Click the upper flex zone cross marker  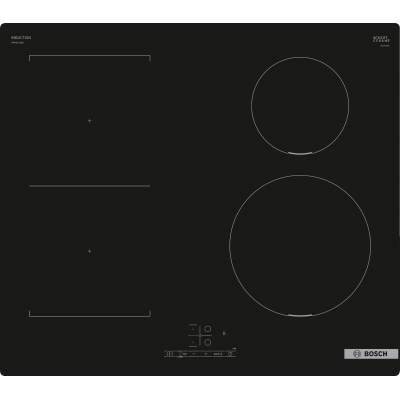[89, 120]
